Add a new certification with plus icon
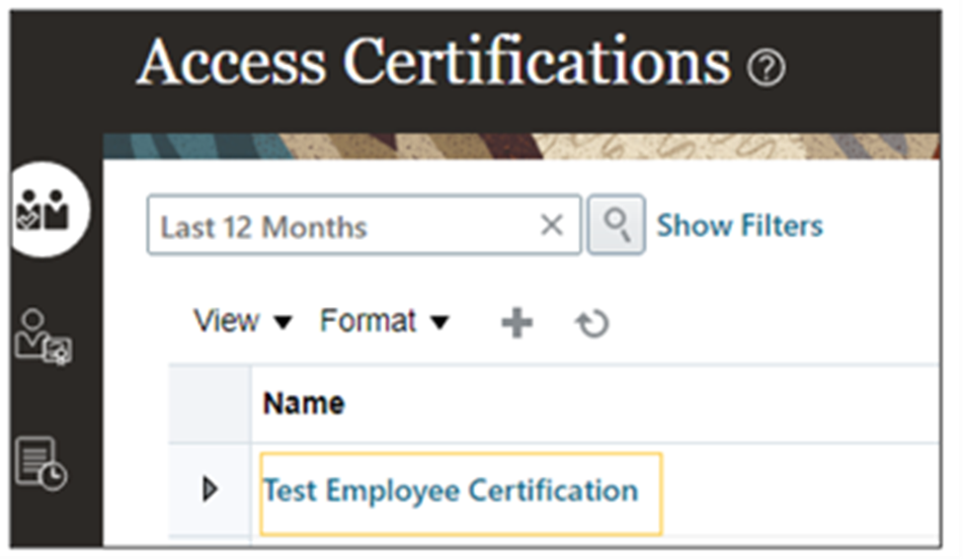 pos(518,322)
